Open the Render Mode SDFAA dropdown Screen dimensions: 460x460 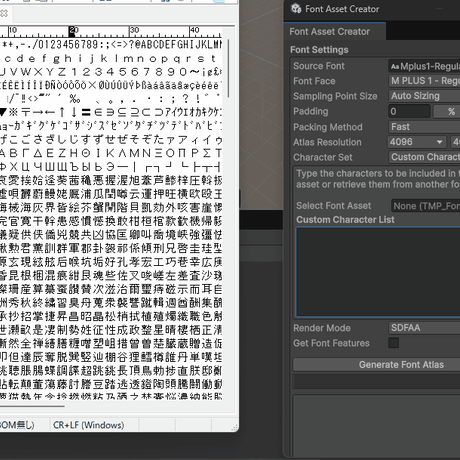(424, 328)
